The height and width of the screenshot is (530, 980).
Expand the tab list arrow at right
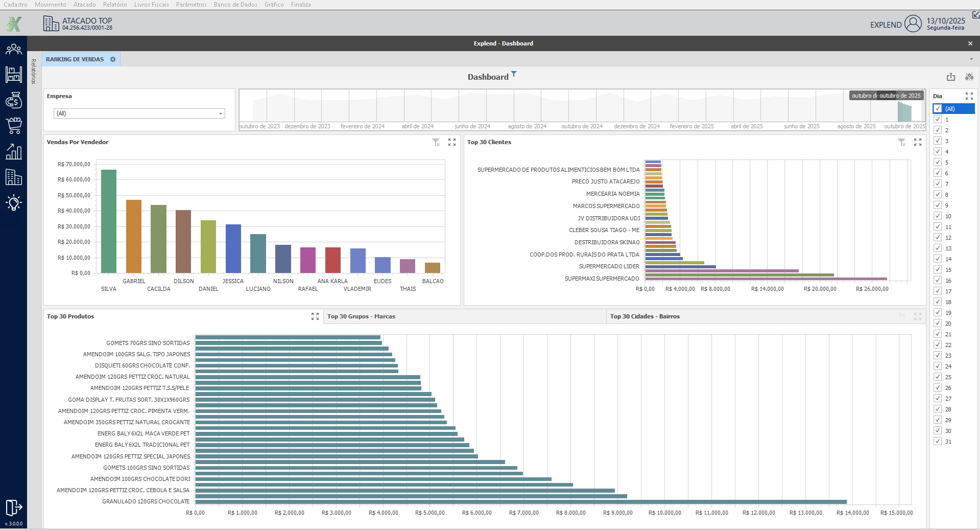tap(971, 59)
